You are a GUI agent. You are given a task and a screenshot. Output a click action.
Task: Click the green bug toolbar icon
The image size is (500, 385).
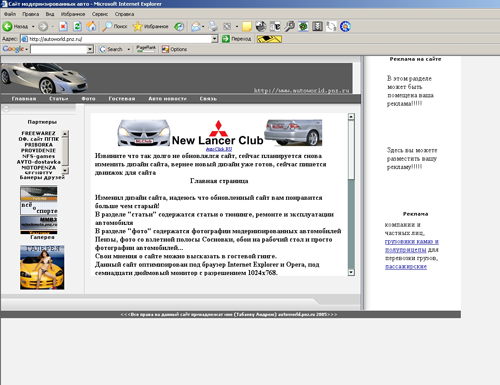point(303,26)
